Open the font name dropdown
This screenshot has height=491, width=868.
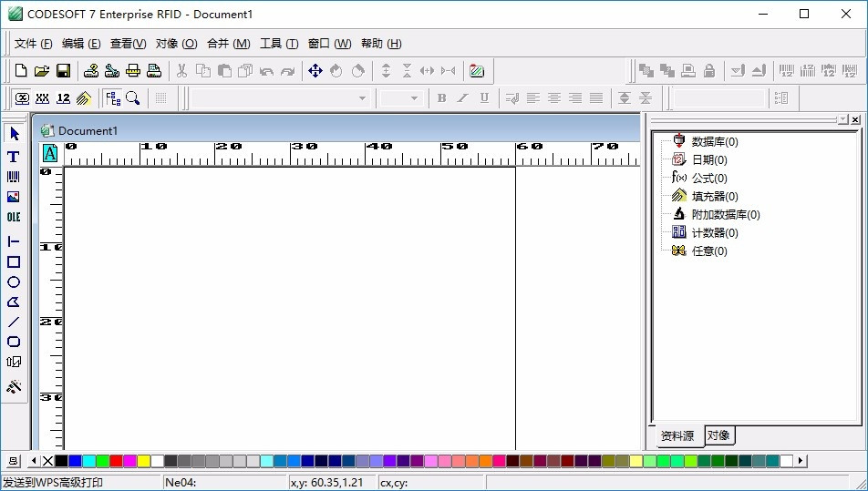click(362, 98)
